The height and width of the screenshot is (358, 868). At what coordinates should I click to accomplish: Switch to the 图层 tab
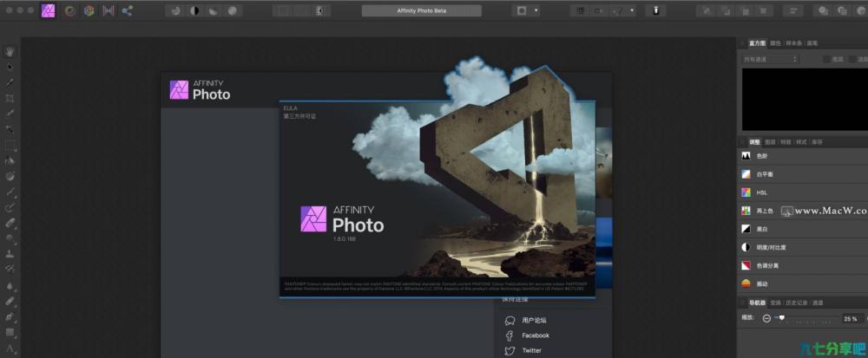tap(770, 142)
